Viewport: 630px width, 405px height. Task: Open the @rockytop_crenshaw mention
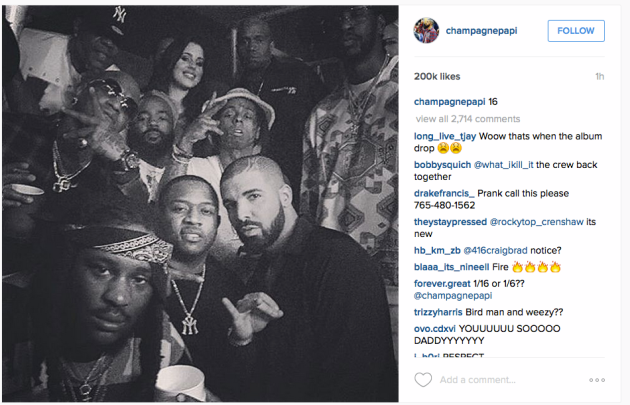tap(536, 222)
